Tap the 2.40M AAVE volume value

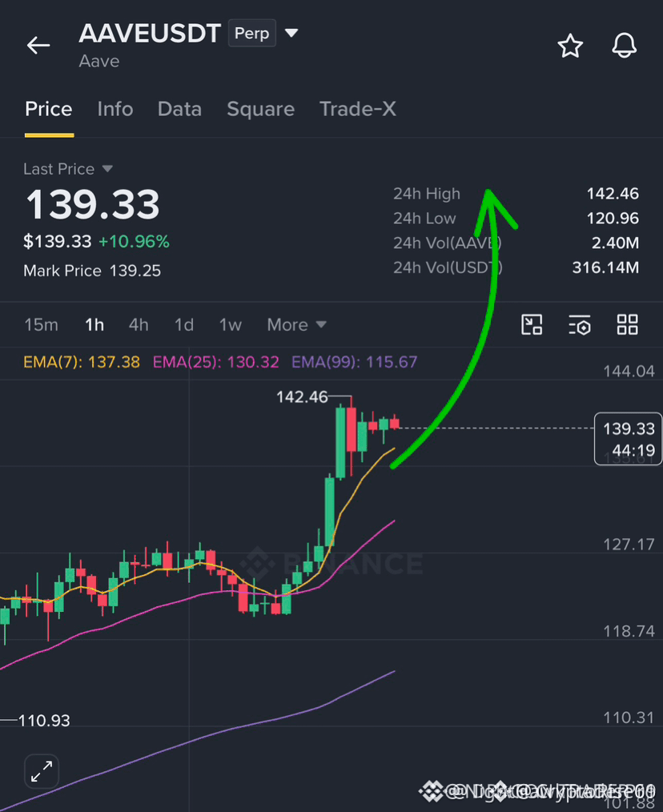pyautogui.click(x=615, y=243)
